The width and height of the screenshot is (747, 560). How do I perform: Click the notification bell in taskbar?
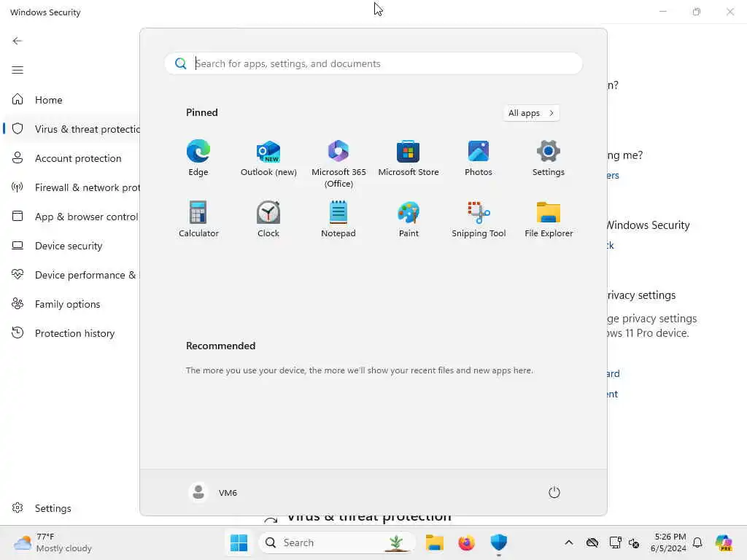(x=697, y=542)
